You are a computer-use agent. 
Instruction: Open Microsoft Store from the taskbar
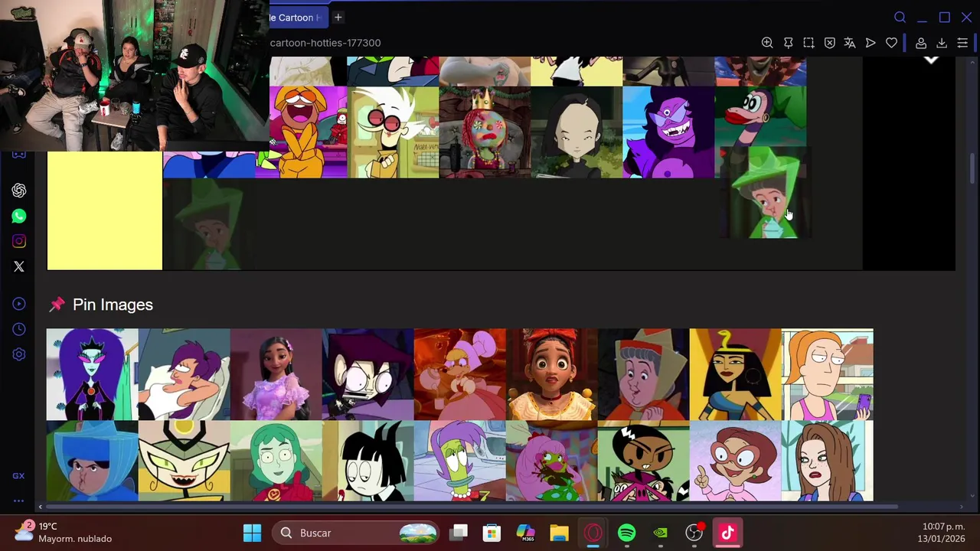tap(492, 533)
